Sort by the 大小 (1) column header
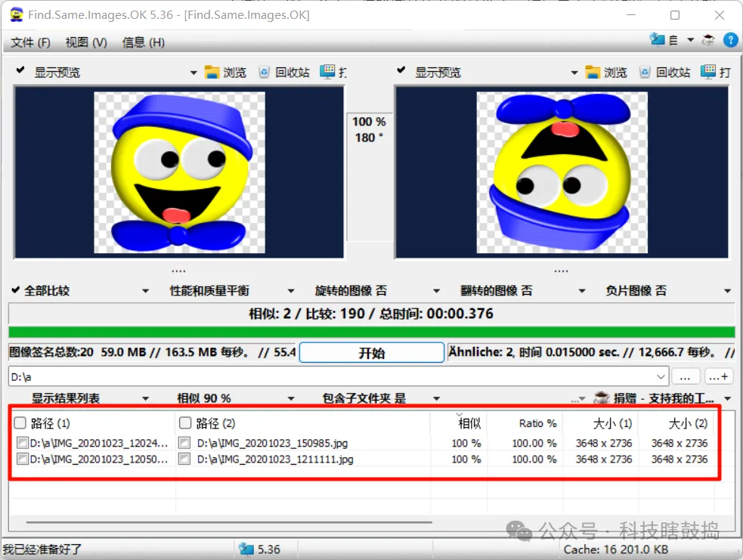Screen dimensions: 743x560 (x=612, y=423)
